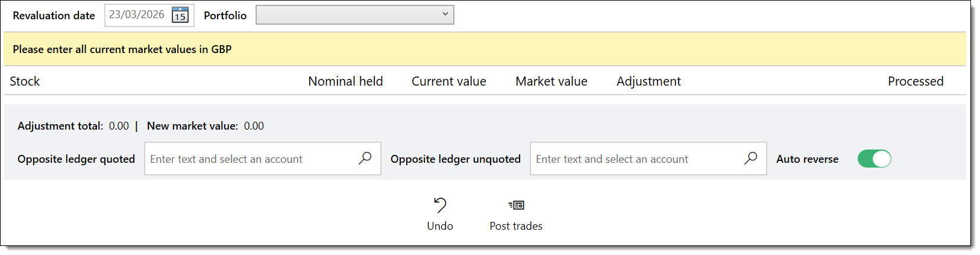Click the Auto reverse label

807,159
